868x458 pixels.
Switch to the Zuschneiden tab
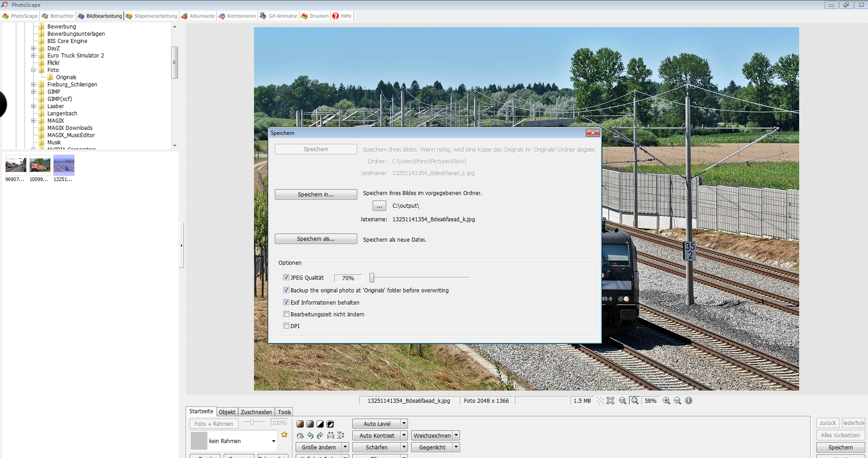pyautogui.click(x=256, y=412)
